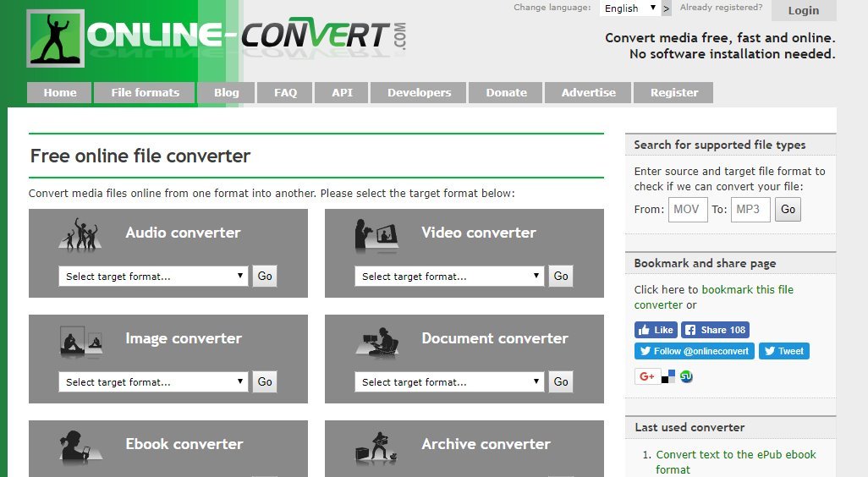The width and height of the screenshot is (868, 477).
Task: Go to the FAQ menu tab
Action: click(285, 93)
